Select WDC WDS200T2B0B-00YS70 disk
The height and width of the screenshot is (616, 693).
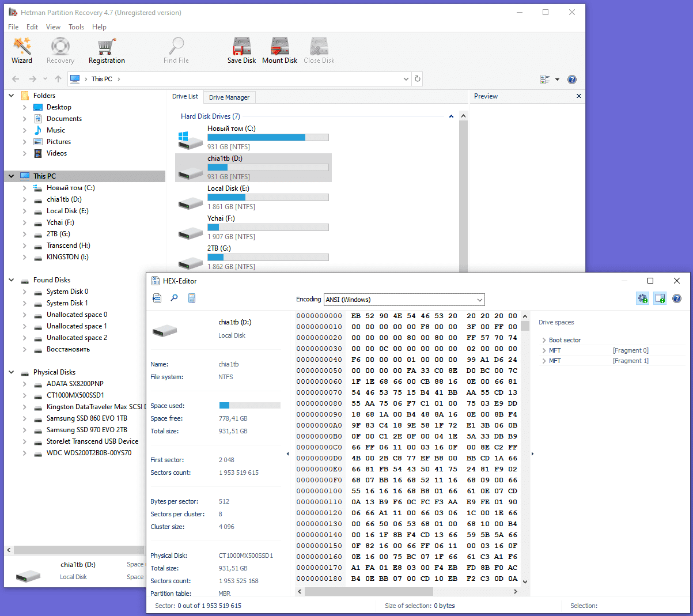pyautogui.click(x=89, y=453)
